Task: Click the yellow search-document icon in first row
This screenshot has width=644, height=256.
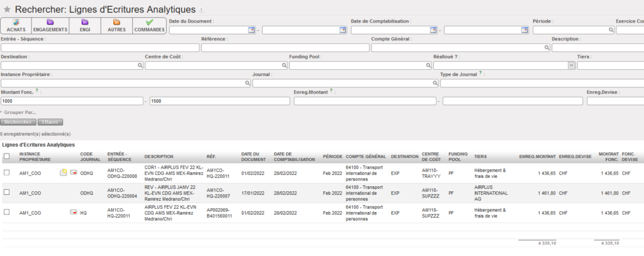Action: click(x=63, y=172)
